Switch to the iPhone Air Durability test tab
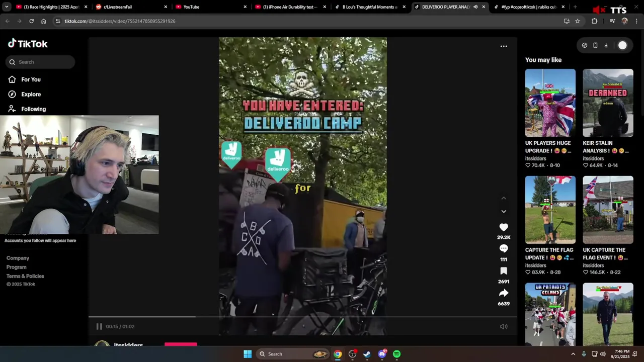The width and height of the screenshot is (644, 362). (x=291, y=7)
